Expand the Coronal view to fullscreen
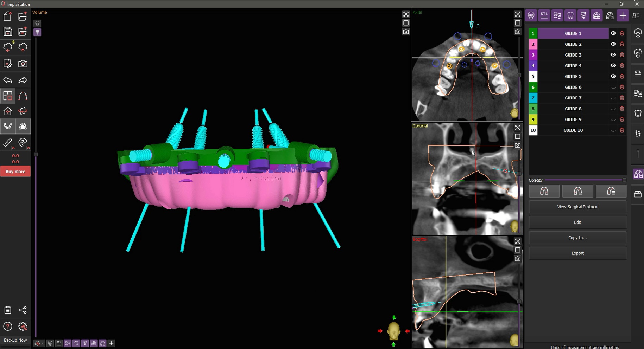 [x=517, y=128]
